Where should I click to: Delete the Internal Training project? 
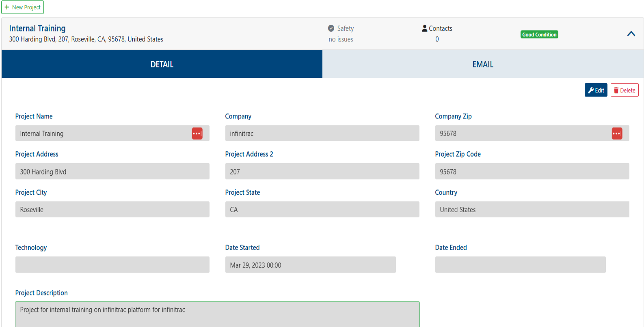click(625, 90)
